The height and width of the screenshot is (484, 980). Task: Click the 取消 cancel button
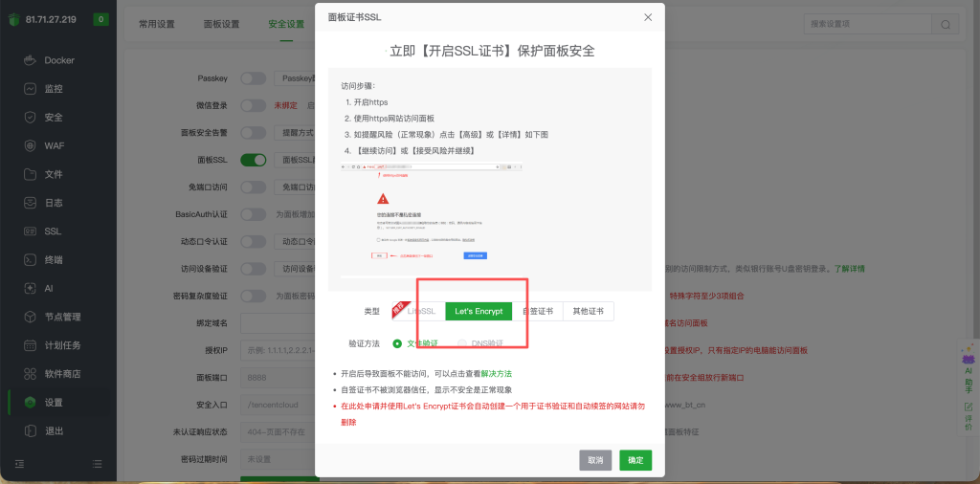595,460
